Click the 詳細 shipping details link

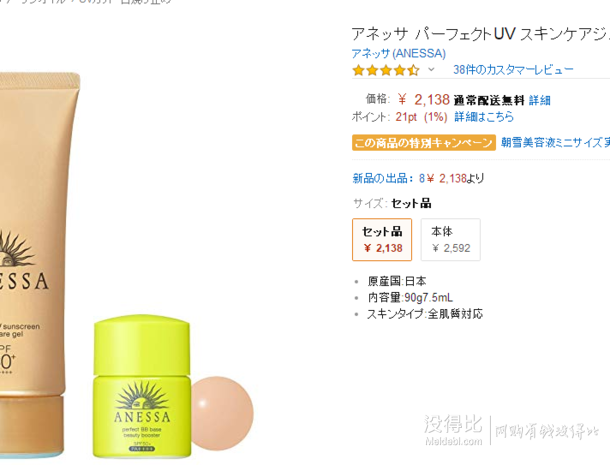click(540, 100)
